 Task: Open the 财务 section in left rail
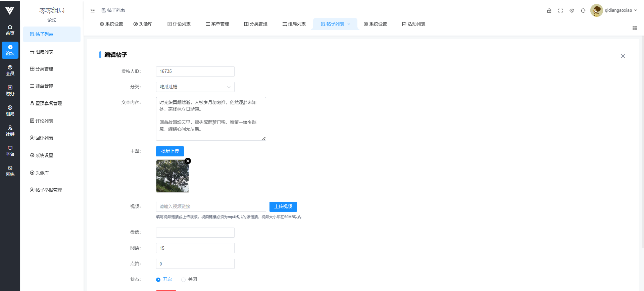[x=10, y=91]
